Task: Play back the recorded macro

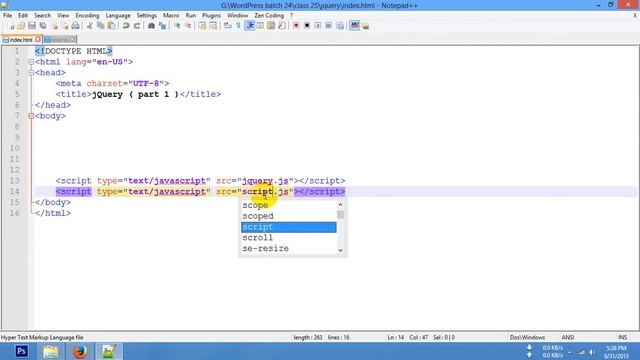Action: (318, 26)
